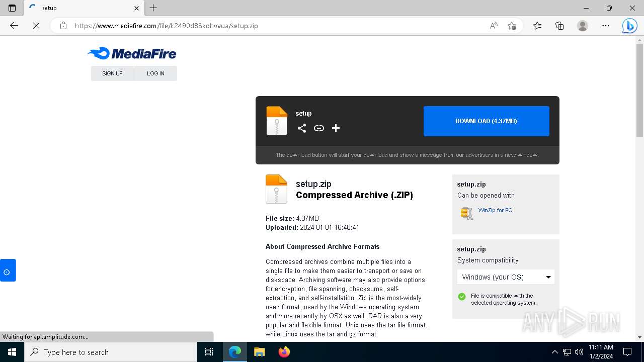644x362 pixels.
Task: Click the 'Uploaded: 2024-01-01 16:48:41' text
Action: click(312, 228)
